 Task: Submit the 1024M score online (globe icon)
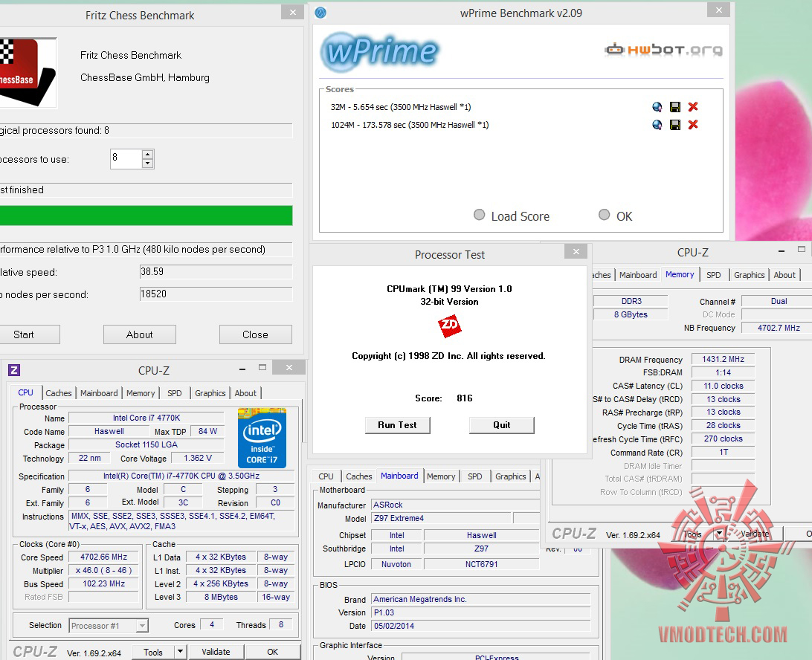pos(657,125)
